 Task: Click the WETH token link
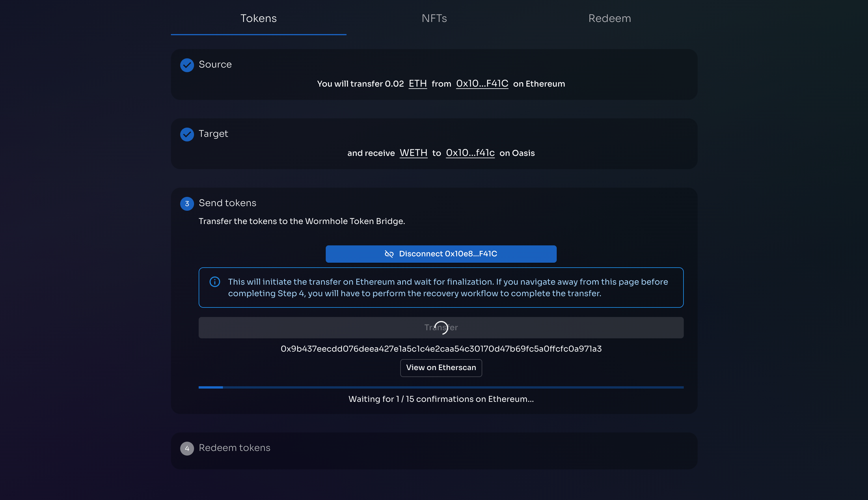[413, 153]
